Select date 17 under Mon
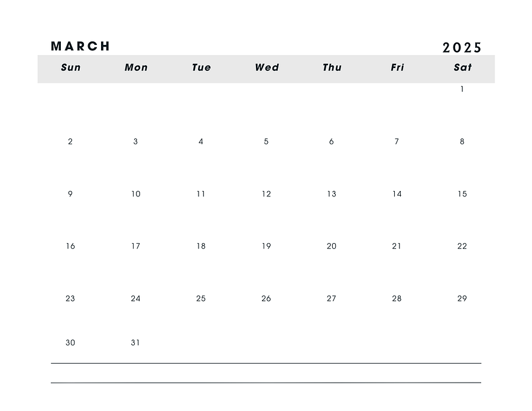 point(136,246)
